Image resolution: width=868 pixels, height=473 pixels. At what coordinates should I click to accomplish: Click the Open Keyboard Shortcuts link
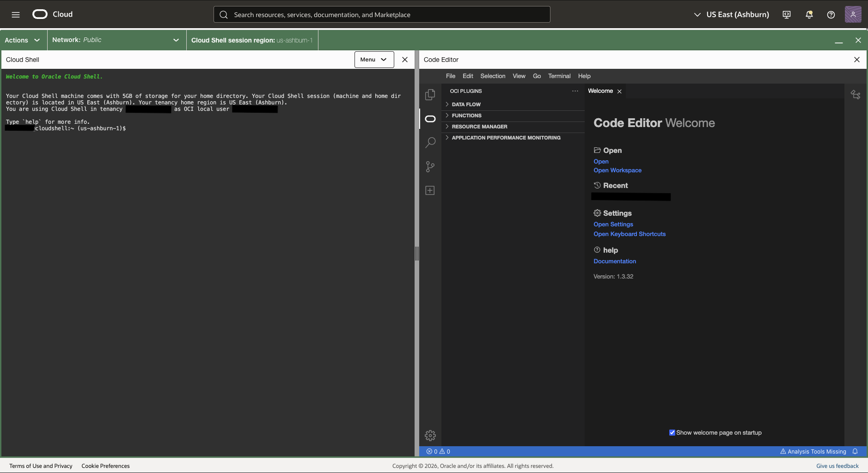point(630,234)
